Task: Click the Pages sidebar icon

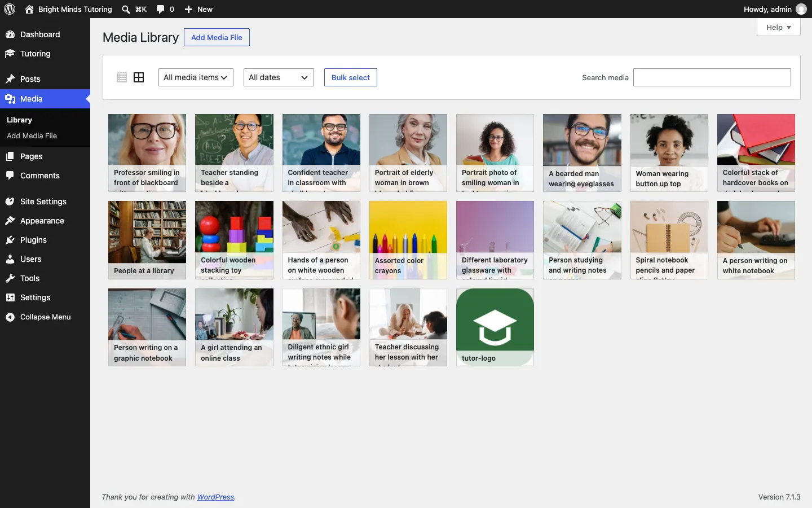Action: [10, 156]
